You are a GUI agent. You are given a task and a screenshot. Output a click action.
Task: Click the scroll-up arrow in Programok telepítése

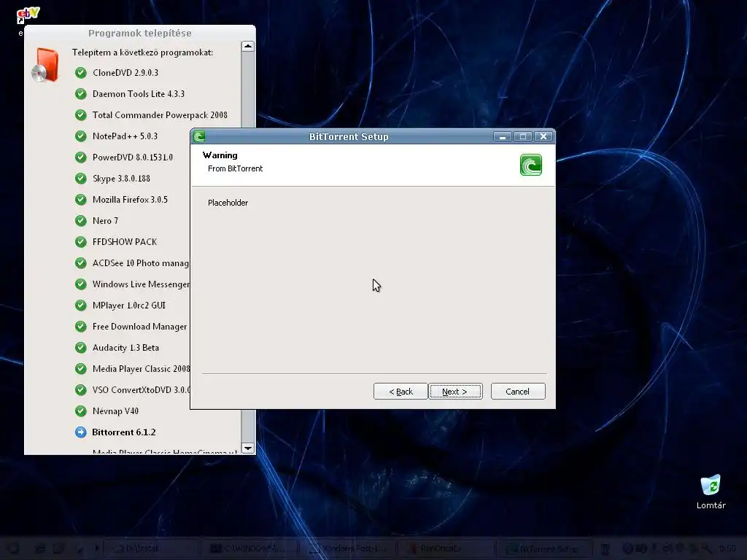pos(248,46)
